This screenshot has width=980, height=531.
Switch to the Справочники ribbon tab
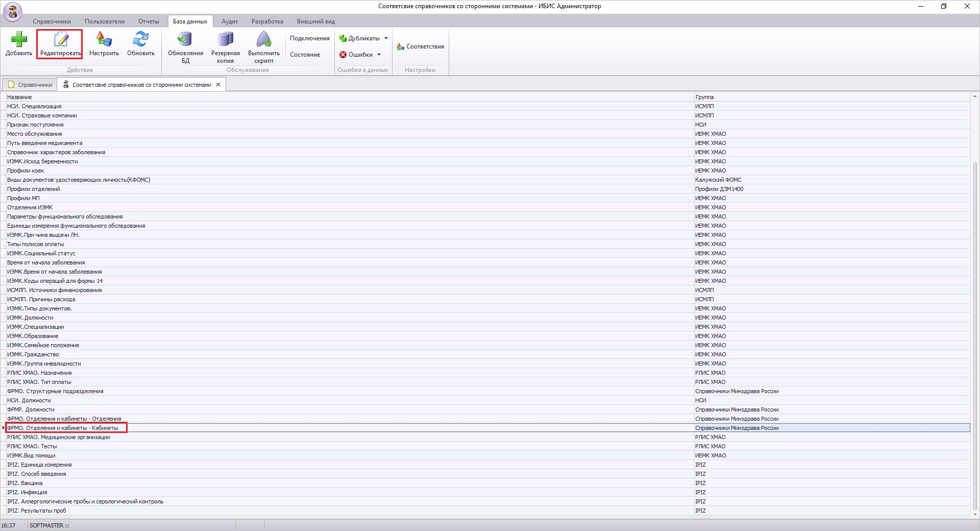pyautogui.click(x=52, y=21)
